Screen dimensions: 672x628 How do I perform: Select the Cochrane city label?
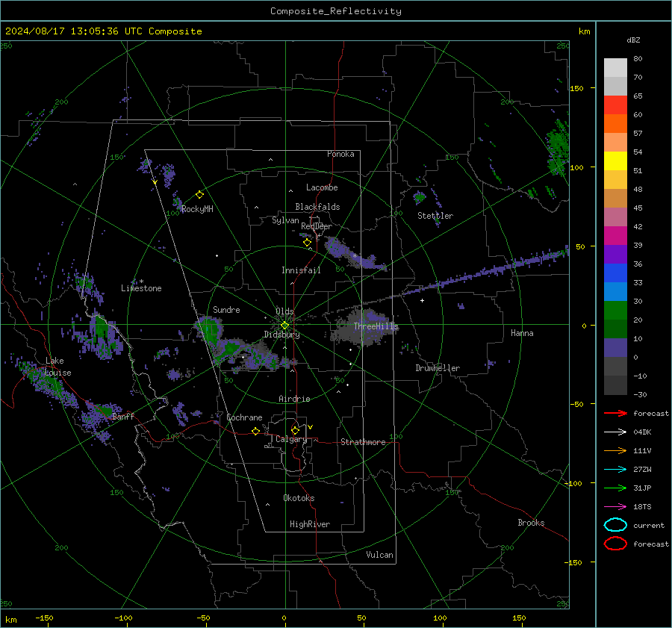[244, 417]
